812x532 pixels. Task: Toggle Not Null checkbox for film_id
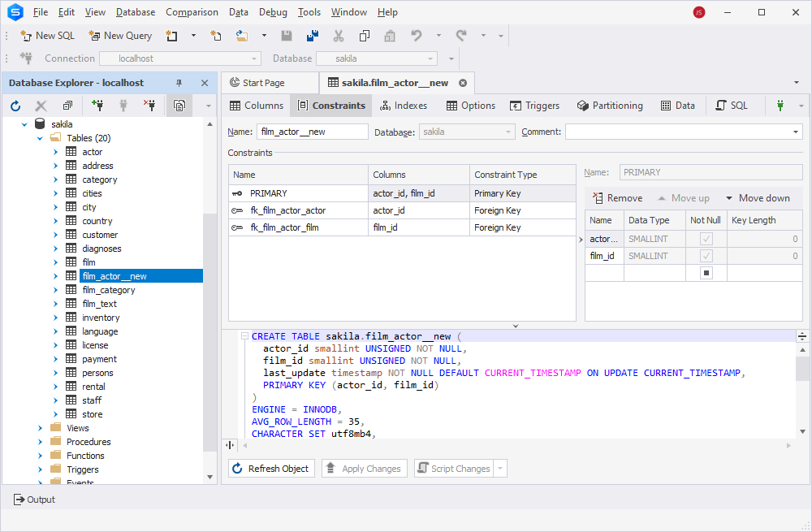(x=706, y=256)
